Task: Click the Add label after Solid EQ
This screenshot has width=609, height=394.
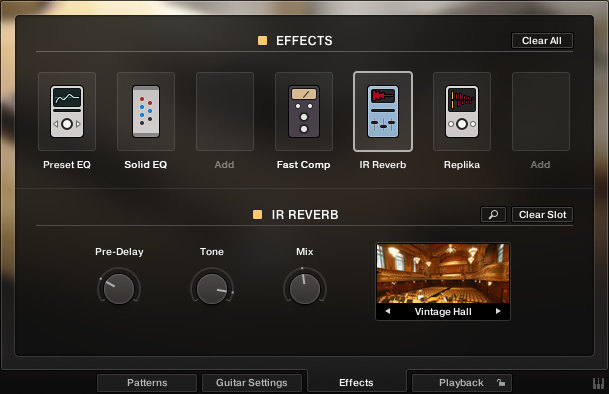Action: [224, 165]
